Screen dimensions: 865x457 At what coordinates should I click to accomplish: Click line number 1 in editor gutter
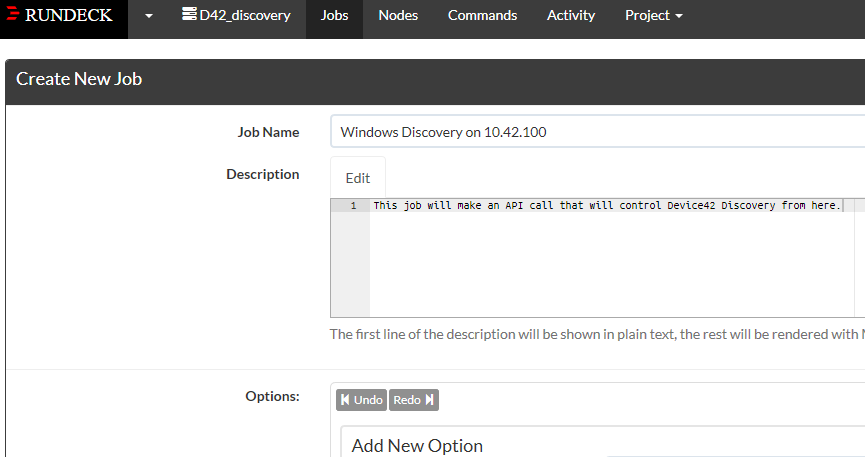tap(353, 206)
